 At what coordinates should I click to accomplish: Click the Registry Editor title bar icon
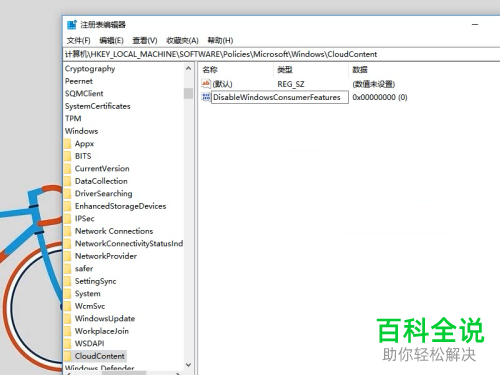[x=72, y=25]
